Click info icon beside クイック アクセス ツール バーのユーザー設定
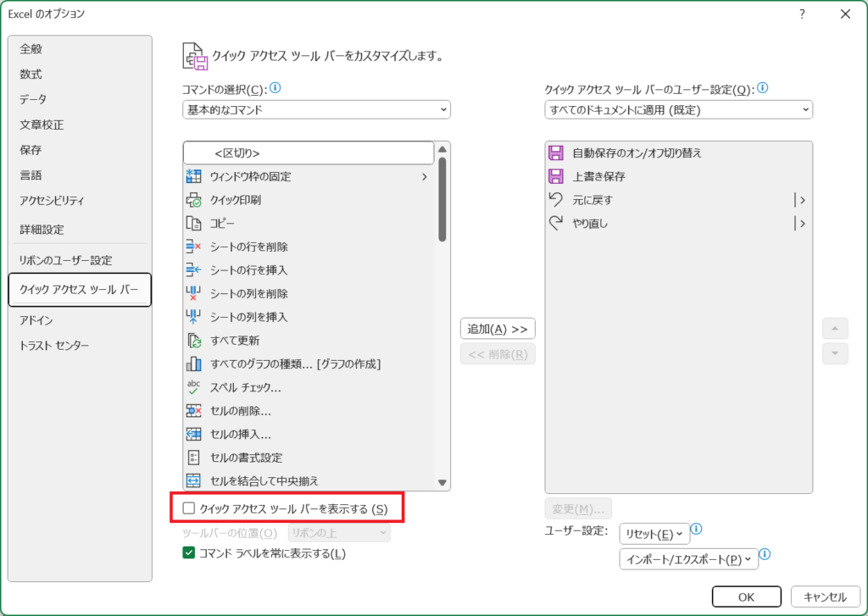The width and height of the screenshot is (868, 616). pos(763,88)
